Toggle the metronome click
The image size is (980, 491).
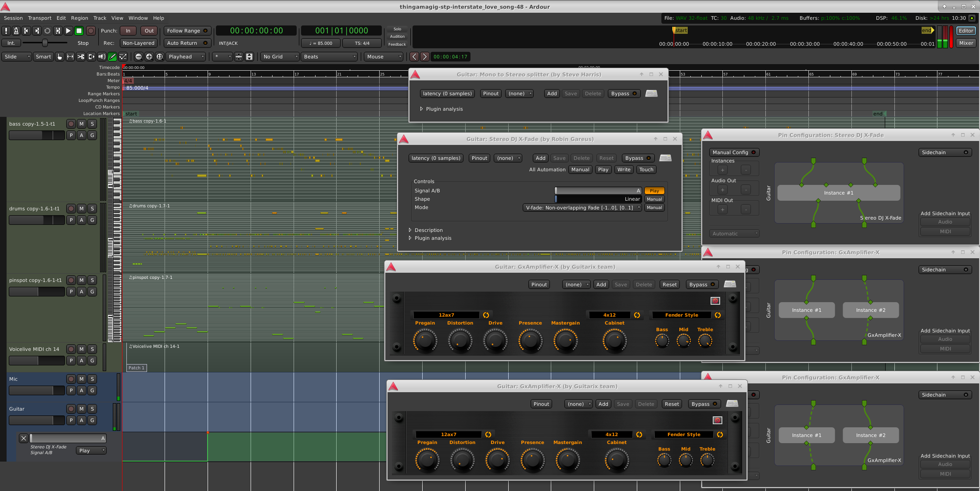(x=16, y=31)
